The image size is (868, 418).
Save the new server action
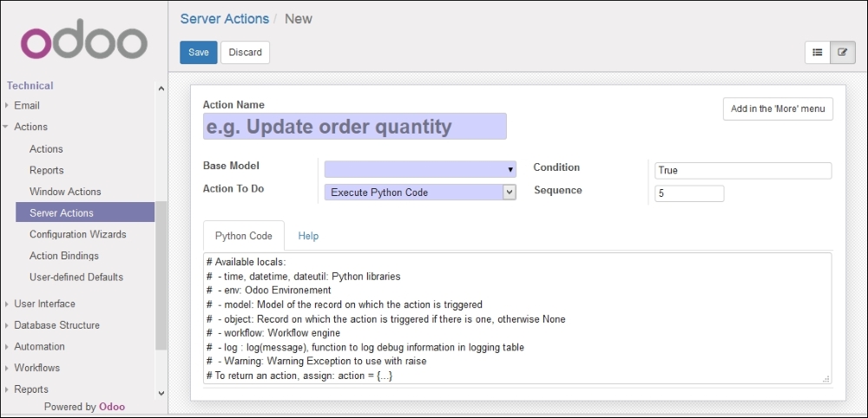tap(199, 52)
